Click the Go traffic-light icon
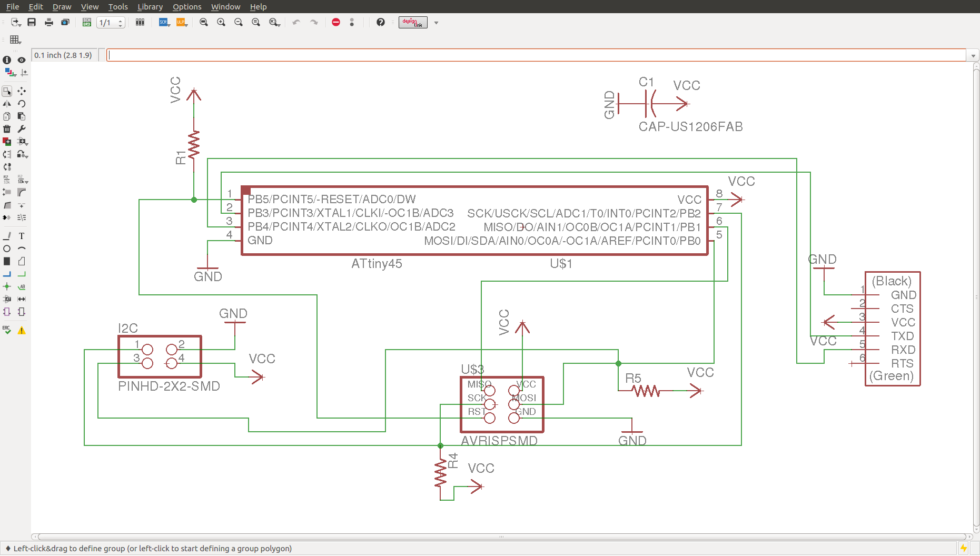The width and height of the screenshot is (980, 556). 352,22
